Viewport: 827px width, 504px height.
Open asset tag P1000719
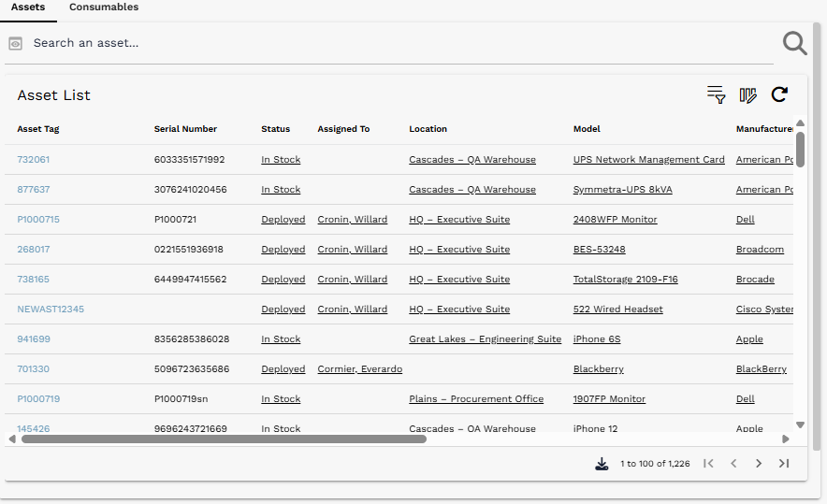[38, 399]
